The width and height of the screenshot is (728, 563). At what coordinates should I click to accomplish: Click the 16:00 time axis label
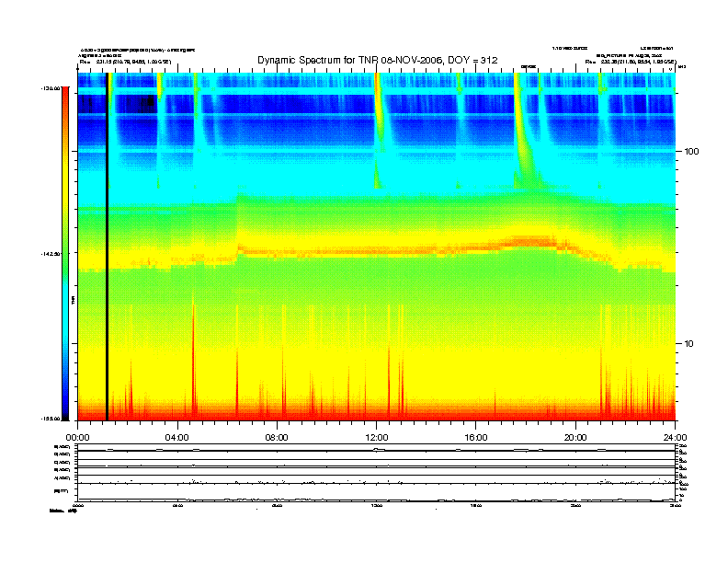pos(476,438)
